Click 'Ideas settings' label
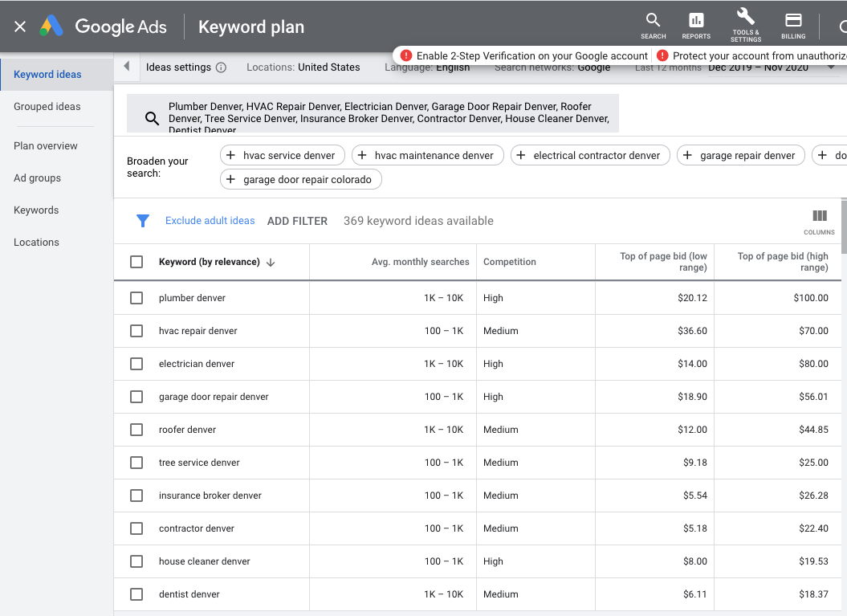847x616 pixels. tap(178, 67)
